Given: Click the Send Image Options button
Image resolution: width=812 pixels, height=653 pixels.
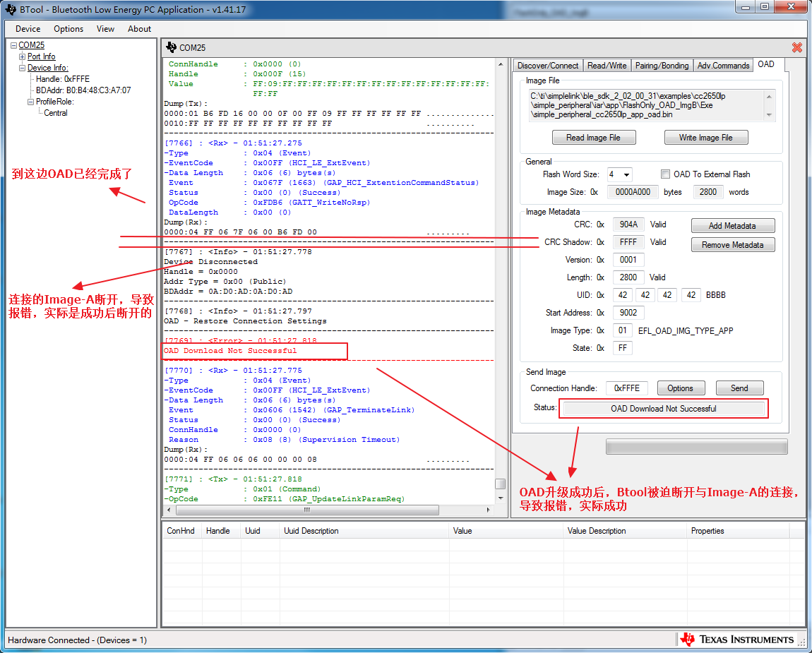Looking at the screenshot, I should 681,388.
